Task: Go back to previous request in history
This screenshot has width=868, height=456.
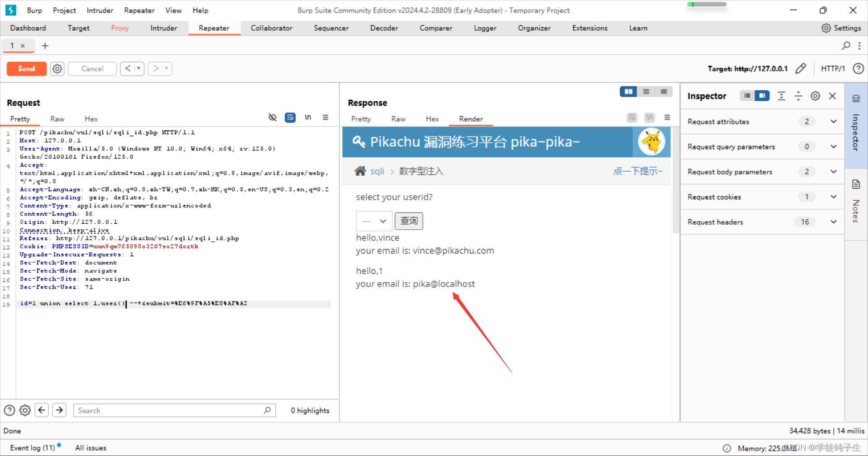Action: 127,69
